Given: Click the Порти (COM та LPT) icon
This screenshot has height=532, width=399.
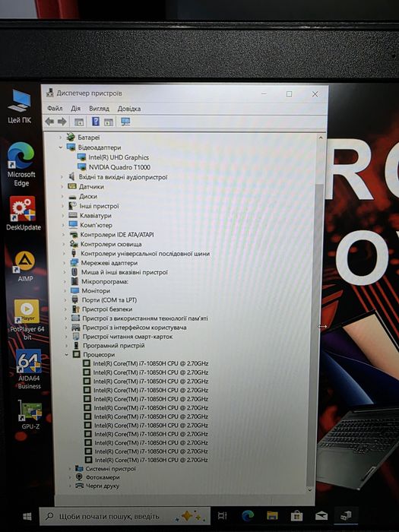Looking at the screenshot, I should [x=75, y=300].
